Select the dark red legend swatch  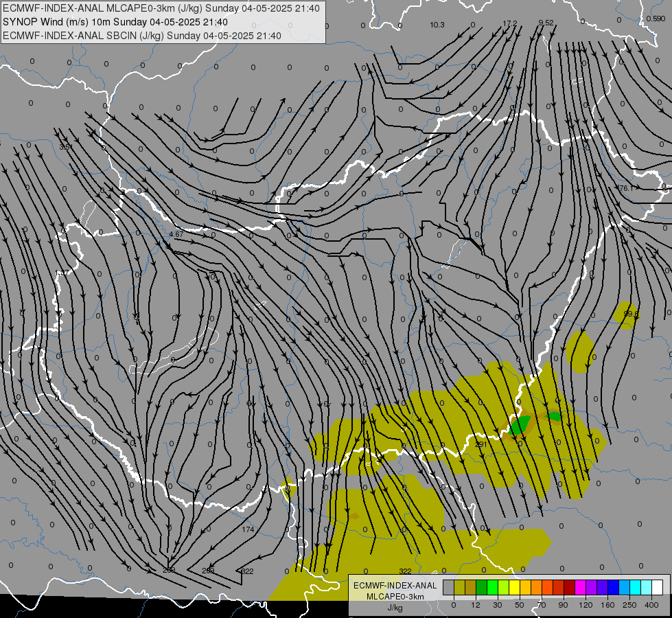point(569,587)
